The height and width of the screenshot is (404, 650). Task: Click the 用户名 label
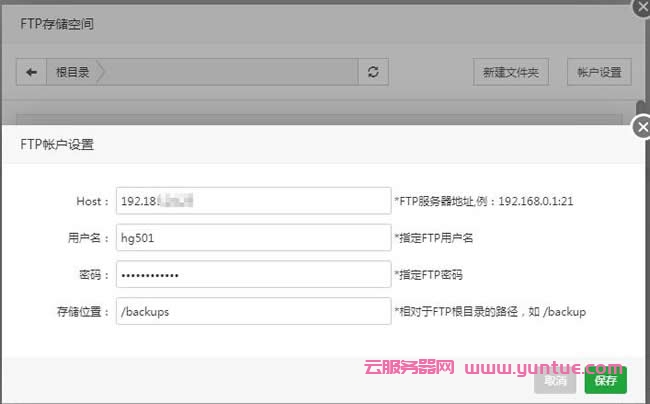pyautogui.click(x=86, y=237)
